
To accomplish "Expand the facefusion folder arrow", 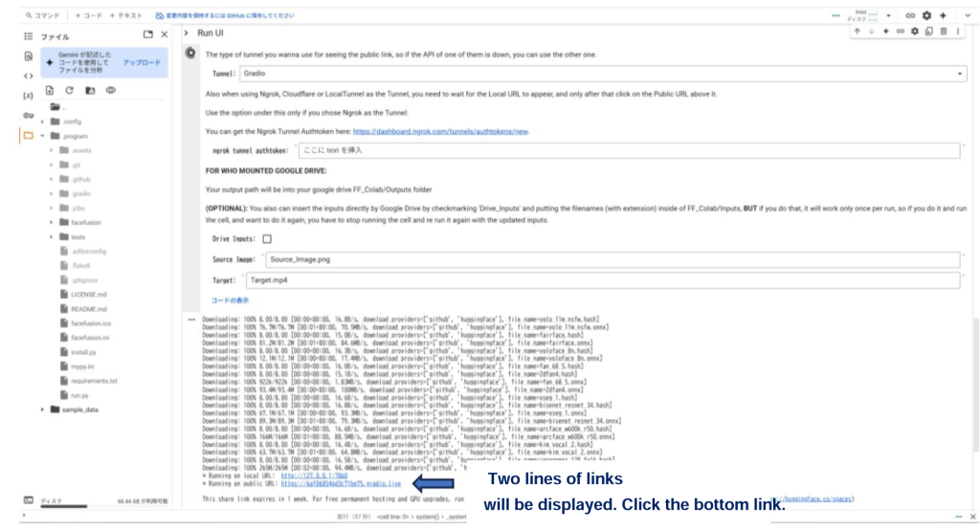I will (x=52, y=222).
